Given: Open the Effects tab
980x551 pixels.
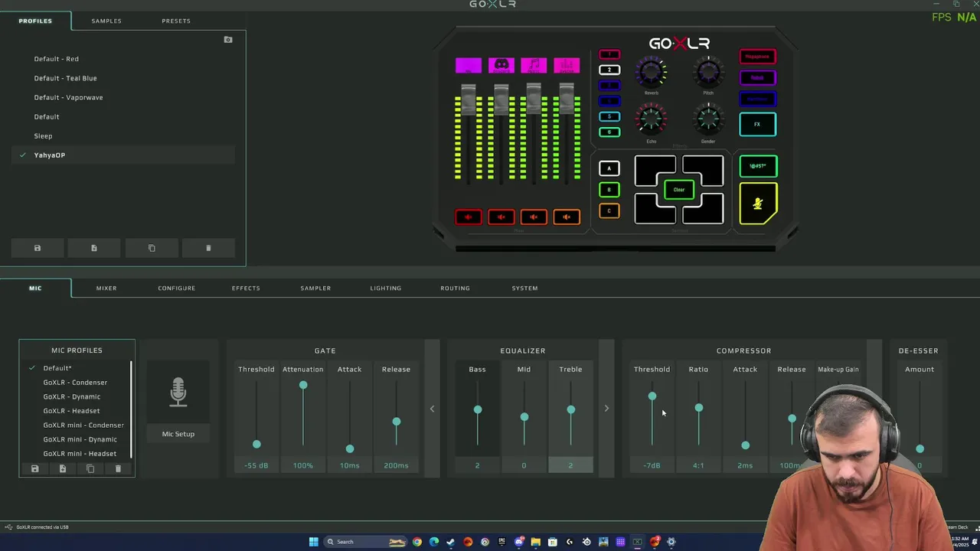Looking at the screenshot, I should click(246, 288).
